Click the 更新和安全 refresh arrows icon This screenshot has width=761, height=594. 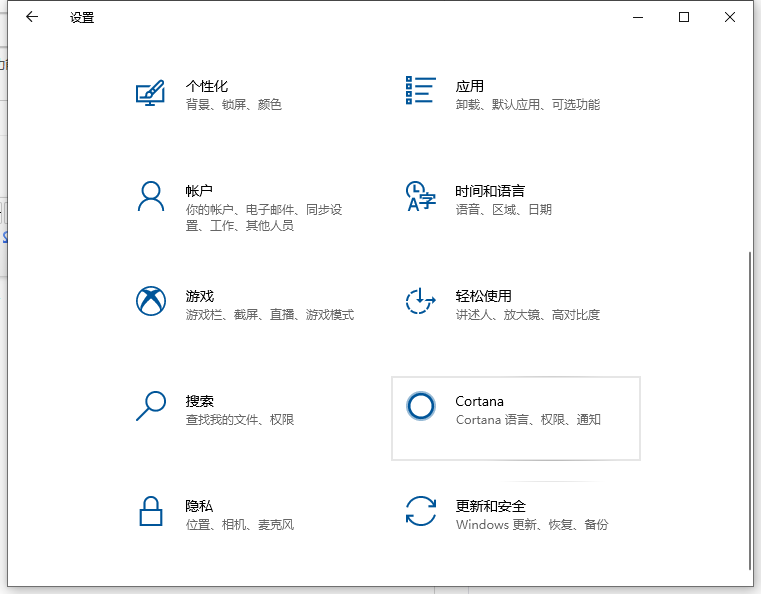(420, 510)
